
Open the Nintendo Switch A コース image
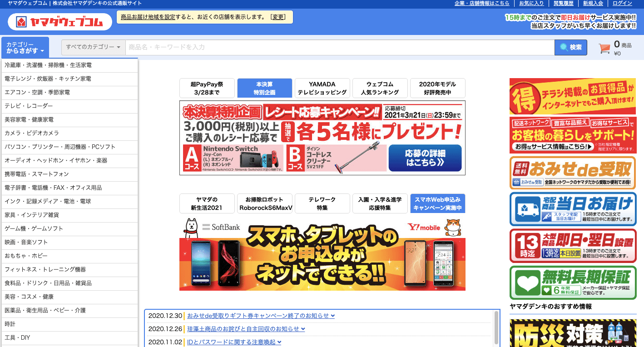point(233,158)
